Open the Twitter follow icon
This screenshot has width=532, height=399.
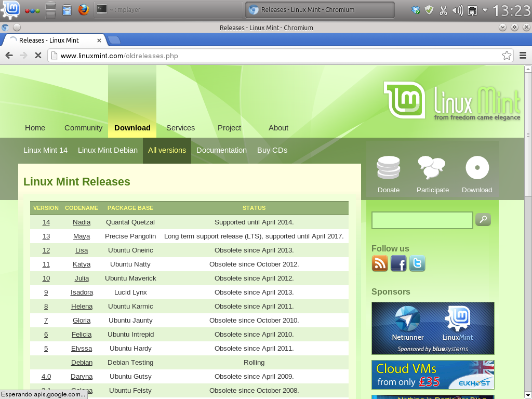pyautogui.click(x=417, y=263)
